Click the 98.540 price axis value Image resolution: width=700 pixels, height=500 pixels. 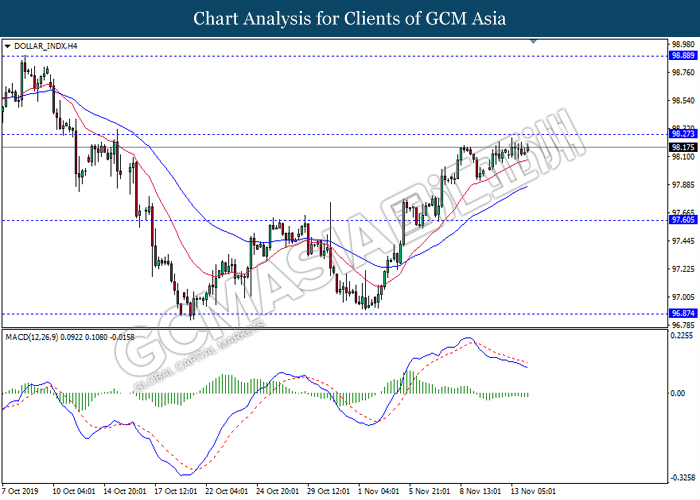(683, 101)
